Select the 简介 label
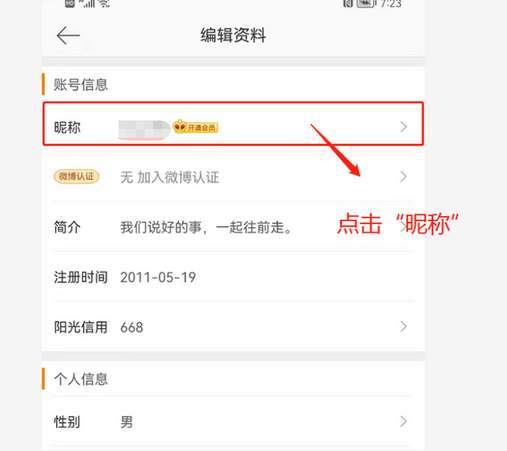This screenshot has height=451, width=507. (67, 227)
